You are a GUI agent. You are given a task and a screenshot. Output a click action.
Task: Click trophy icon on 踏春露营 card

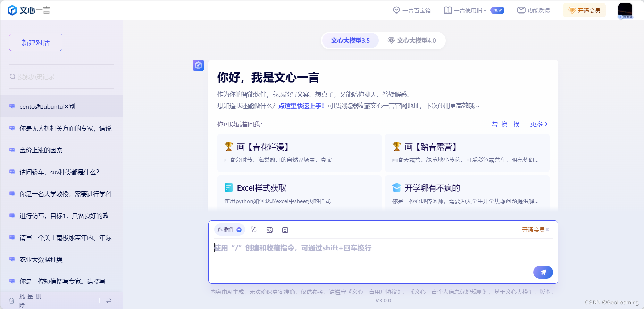pos(396,147)
